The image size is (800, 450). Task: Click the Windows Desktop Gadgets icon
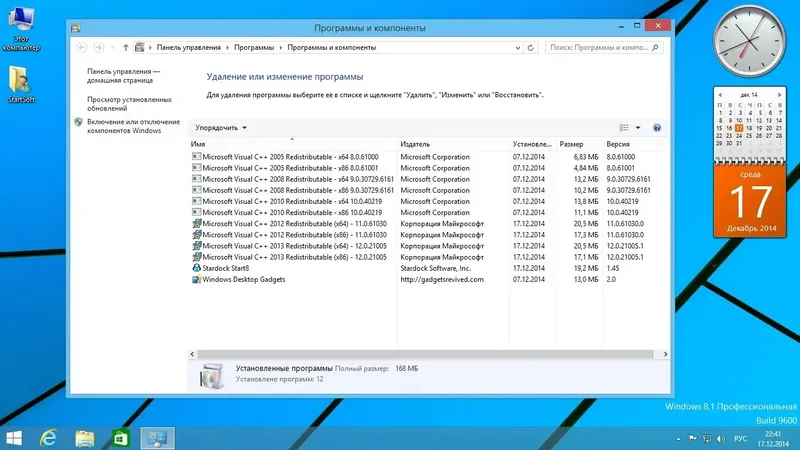(196, 279)
